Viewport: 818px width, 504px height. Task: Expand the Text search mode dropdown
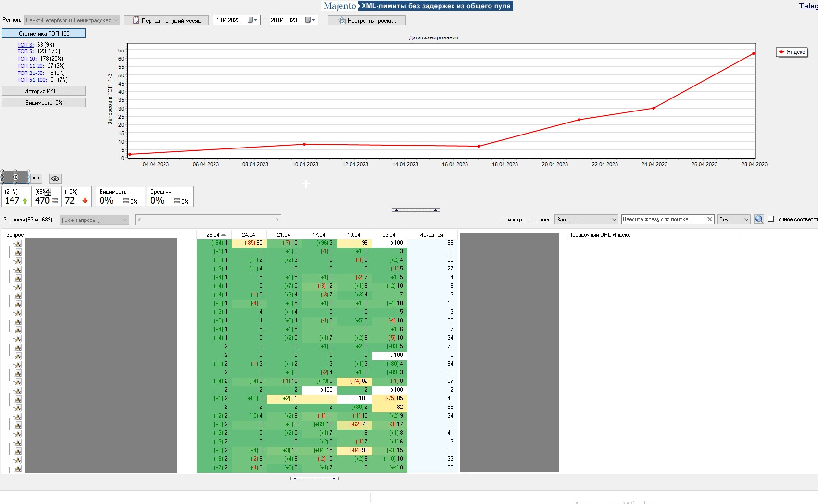pos(734,220)
